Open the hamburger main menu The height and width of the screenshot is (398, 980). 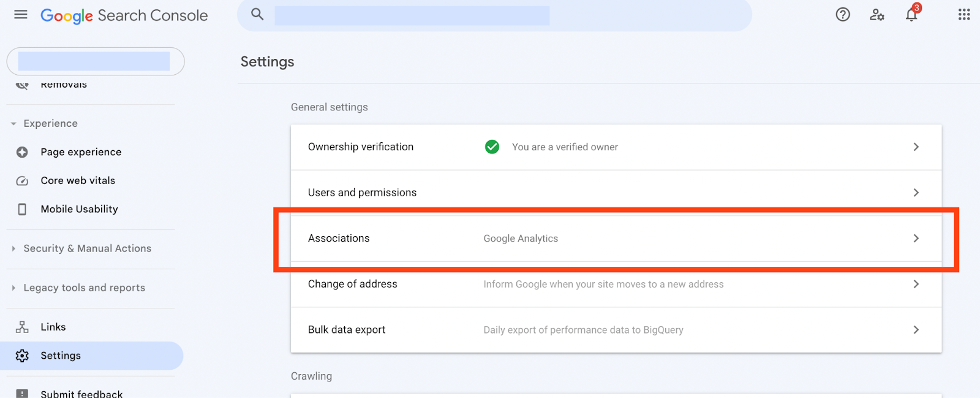coord(21,15)
